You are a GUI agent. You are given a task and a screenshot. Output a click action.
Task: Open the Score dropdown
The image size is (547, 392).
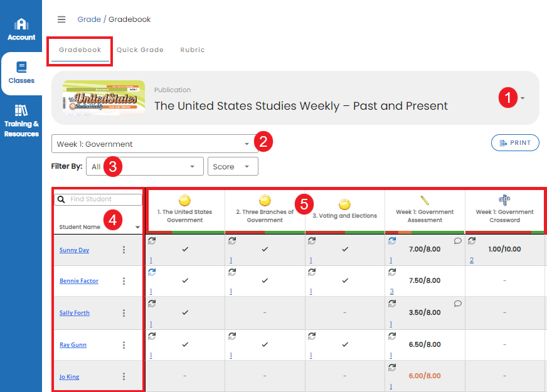pos(233,166)
